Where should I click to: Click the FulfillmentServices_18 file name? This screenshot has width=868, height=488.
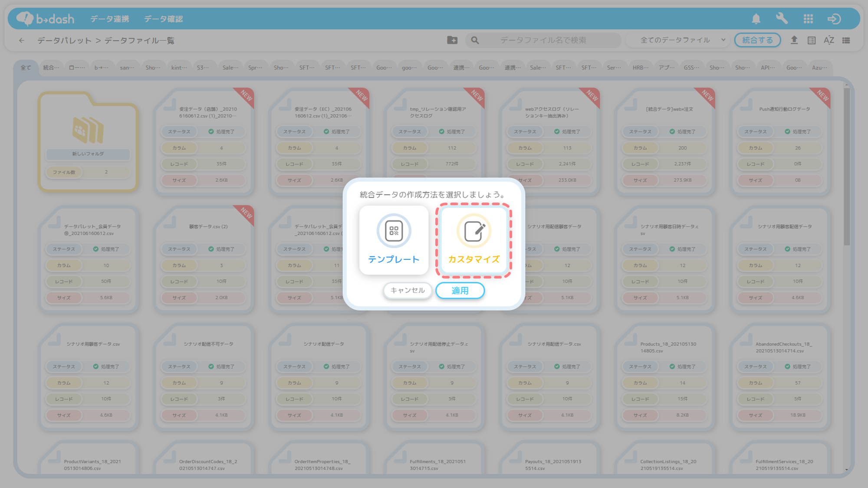click(x=784, y=465)
